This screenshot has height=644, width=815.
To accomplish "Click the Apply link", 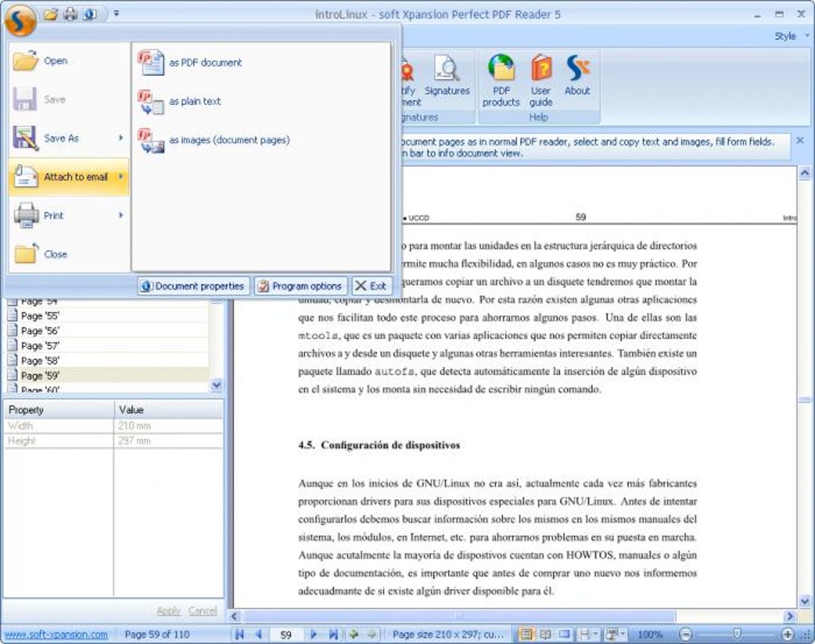I will click(169, 610).
